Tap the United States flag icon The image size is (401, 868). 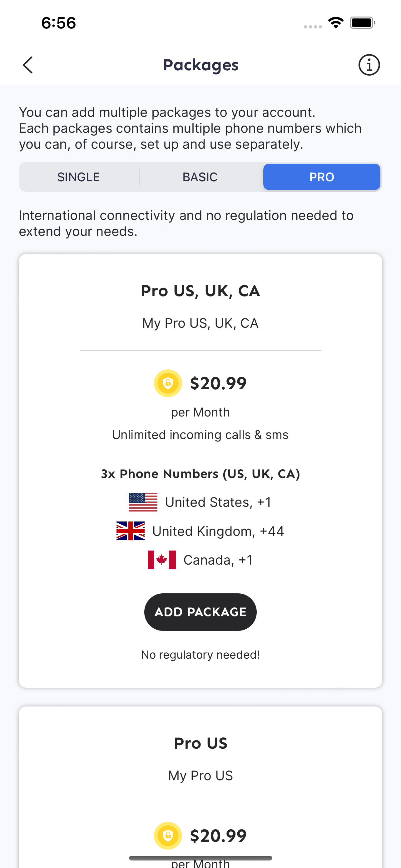143,502
